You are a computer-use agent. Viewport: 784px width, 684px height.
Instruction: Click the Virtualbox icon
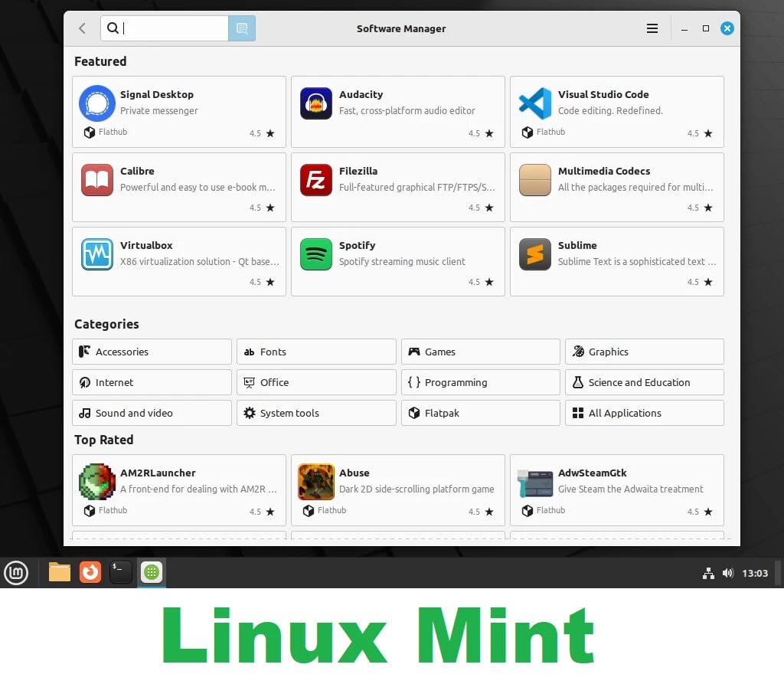[x=97, y=254]
